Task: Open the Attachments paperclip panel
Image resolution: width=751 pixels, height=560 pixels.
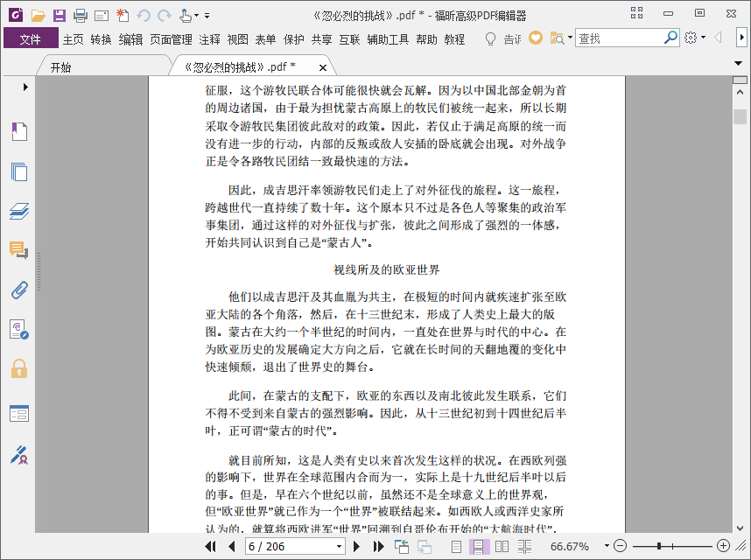Action: click(x=19, y=290)
